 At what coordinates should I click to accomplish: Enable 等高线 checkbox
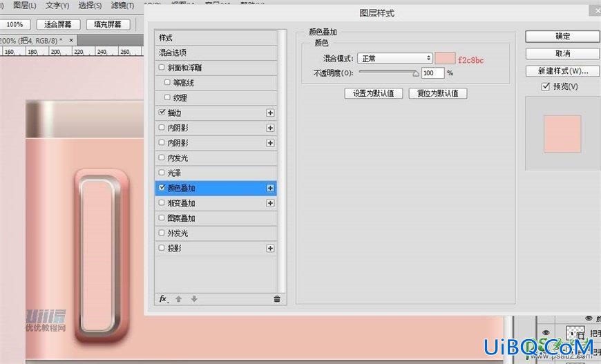point(167,82)
